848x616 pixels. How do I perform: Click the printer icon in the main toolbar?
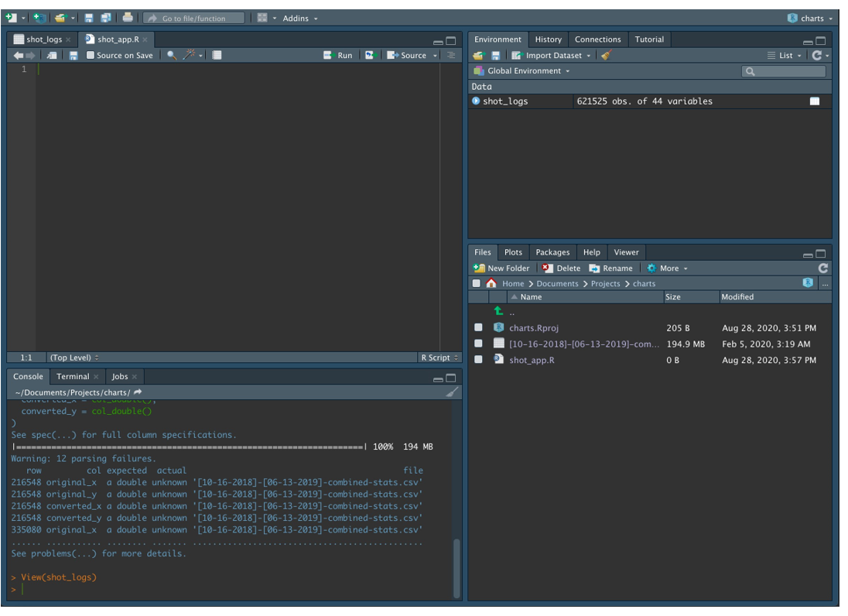[128, 18]
